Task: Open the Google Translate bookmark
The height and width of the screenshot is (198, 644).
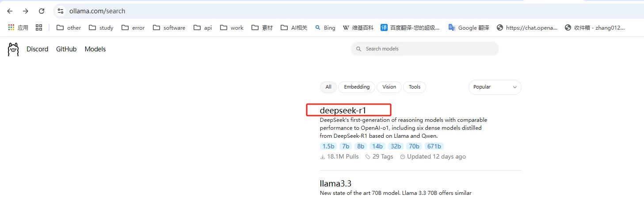Action: pos(469,27)
